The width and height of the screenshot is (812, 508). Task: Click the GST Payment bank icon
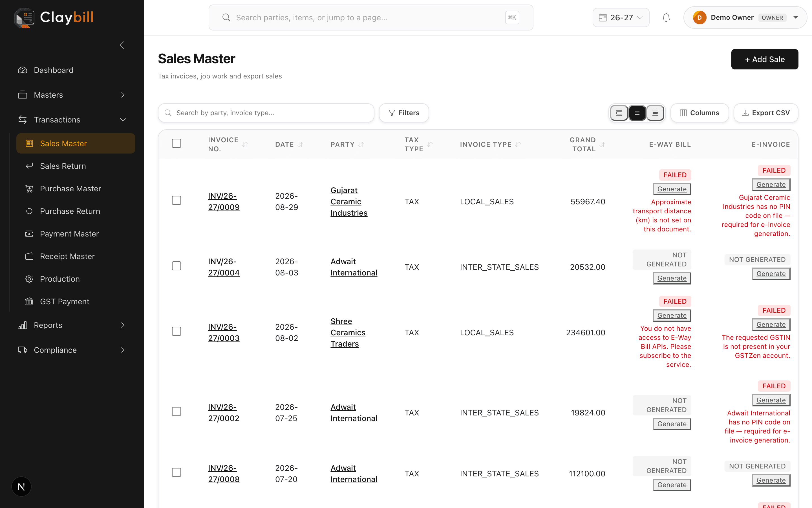coord(29,301)
